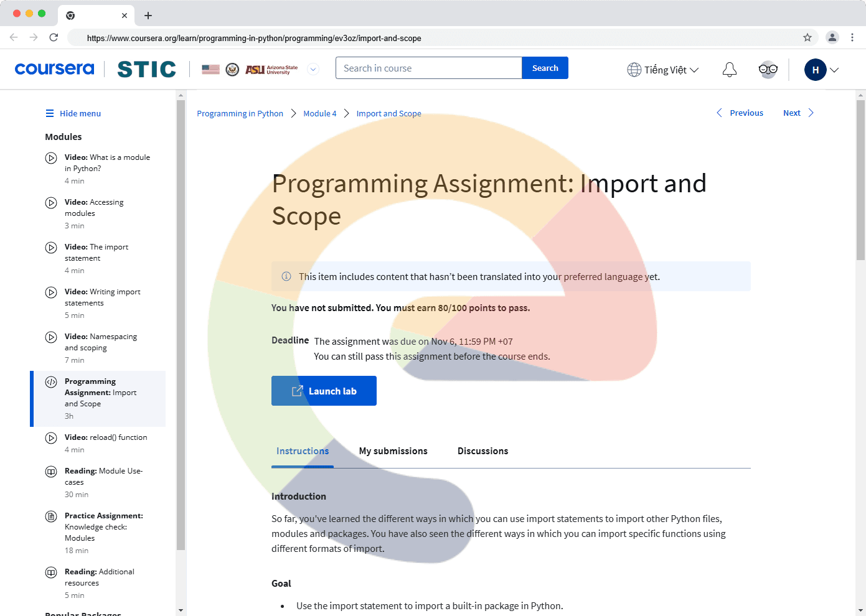This screenshot has width=866, height=616.
Task: Close the current browser tab
Action: [x=125, y=16]
